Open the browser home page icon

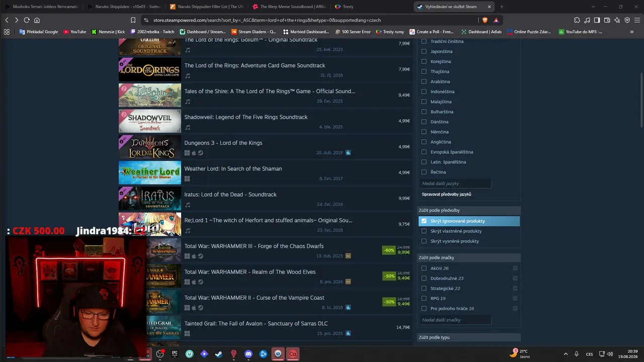coord(37,20)
